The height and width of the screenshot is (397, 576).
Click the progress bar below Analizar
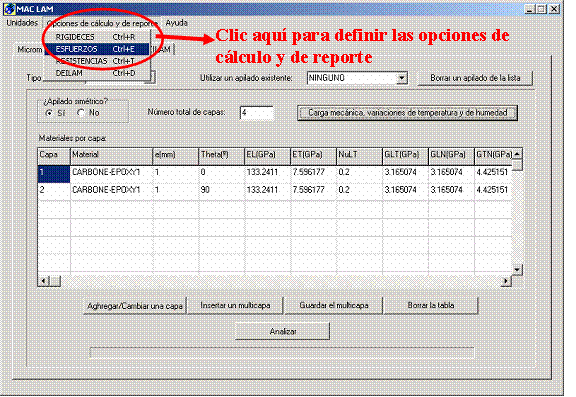[282, 353]
